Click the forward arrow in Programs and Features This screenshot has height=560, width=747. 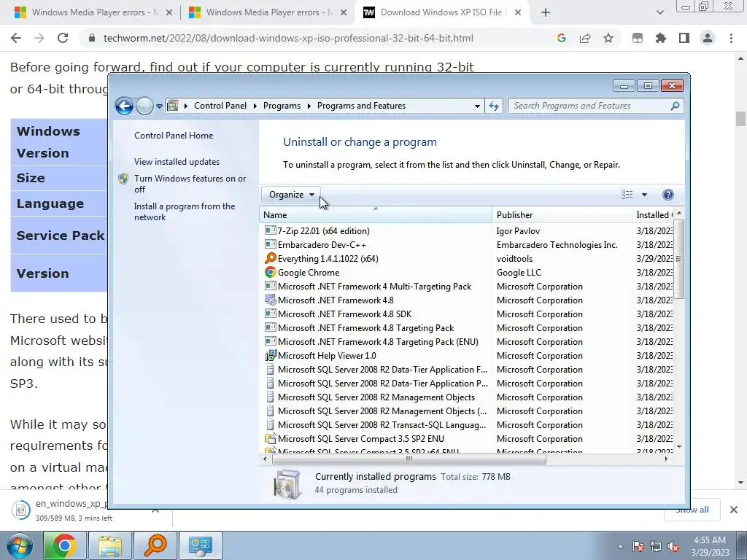144,106
